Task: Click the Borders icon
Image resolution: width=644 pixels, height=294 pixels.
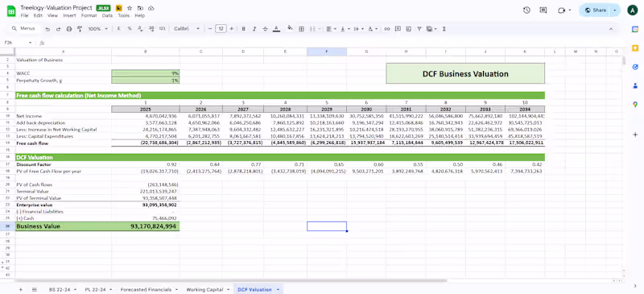Action: 301,29
